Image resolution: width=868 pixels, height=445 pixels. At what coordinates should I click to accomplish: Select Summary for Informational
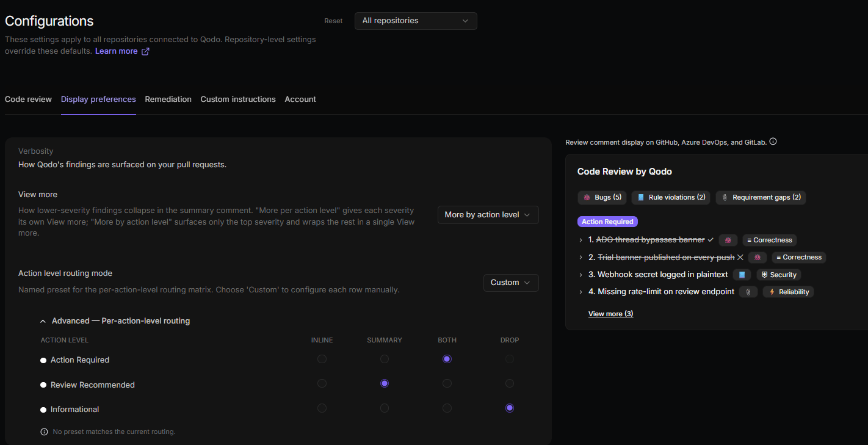(x=385, y=408)
